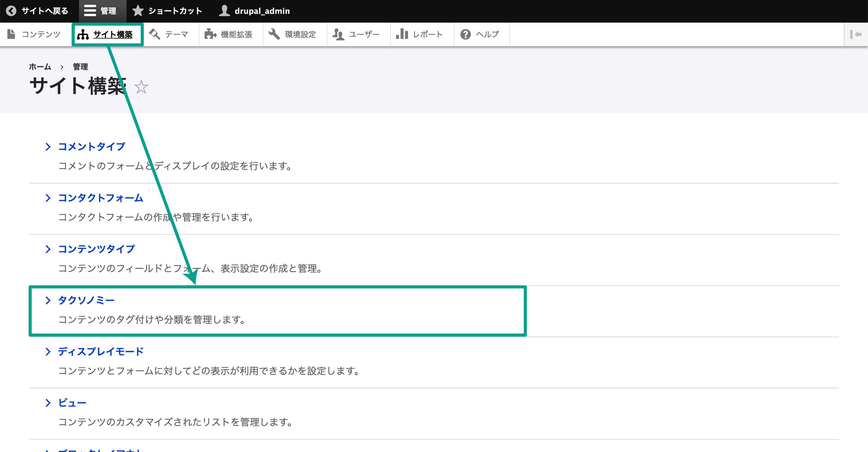Screen dimensions: 868x452
Task: Click the text コンテンツとフォームに対してどの表示が利用できるかを設定します。
Action: pos(209,371)
